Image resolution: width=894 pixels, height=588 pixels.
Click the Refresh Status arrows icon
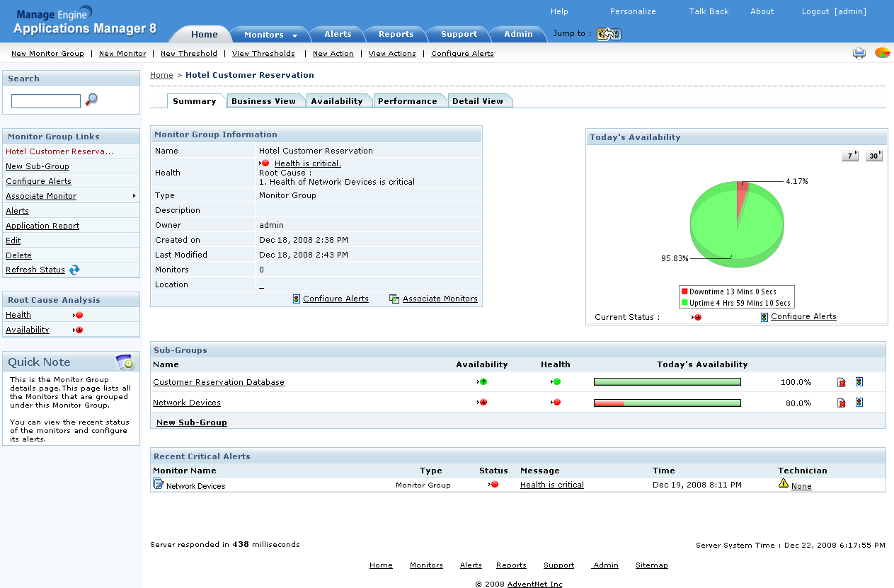(x=74, y=270)
